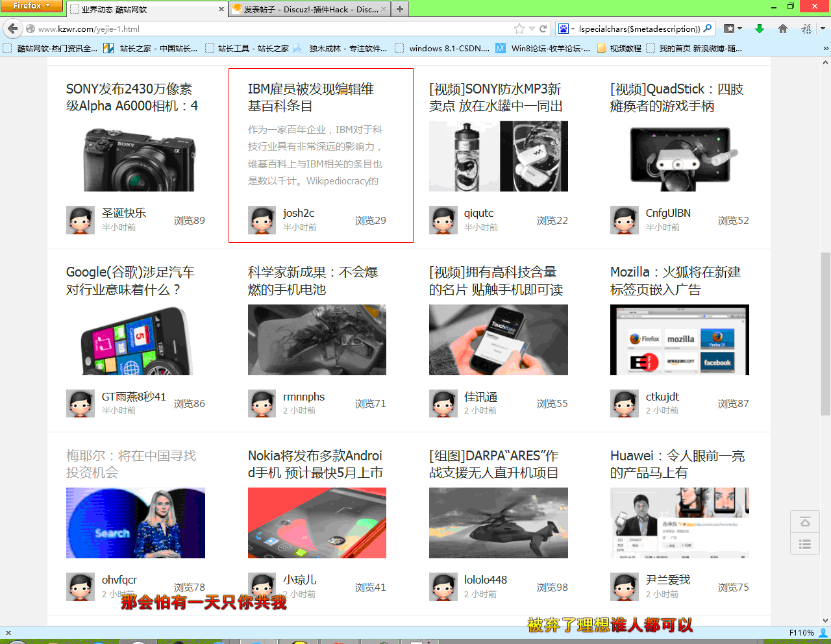Click the Home icon in Firefox toolbar
Image resolution: width=831 pixels, height=644 pixels.
tap(782, 29)
